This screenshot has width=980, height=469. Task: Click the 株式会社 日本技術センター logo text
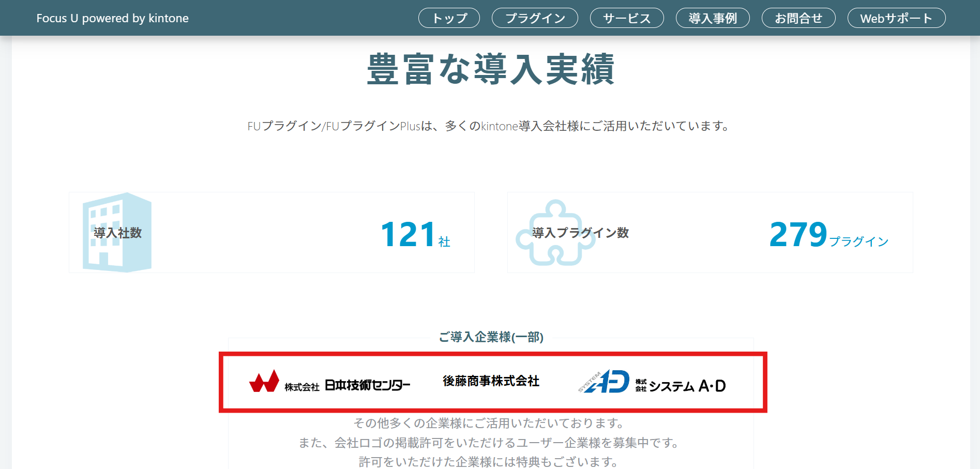tap(347, 386)
